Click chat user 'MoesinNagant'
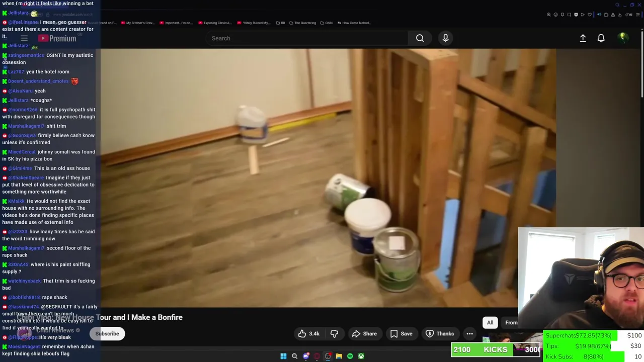Viewport: 644px width, 362px height. point(24,347)
